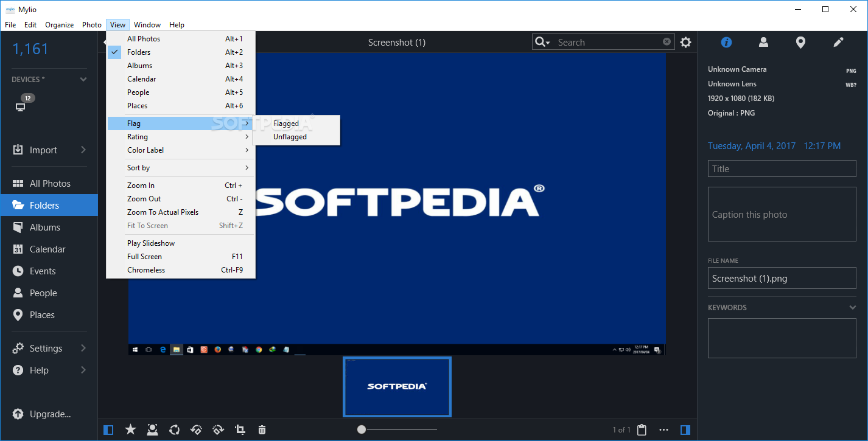This screenshot has height=441, width=868.
Task: Select Unflagged in the Flag submenu
Action: point(296,137)
